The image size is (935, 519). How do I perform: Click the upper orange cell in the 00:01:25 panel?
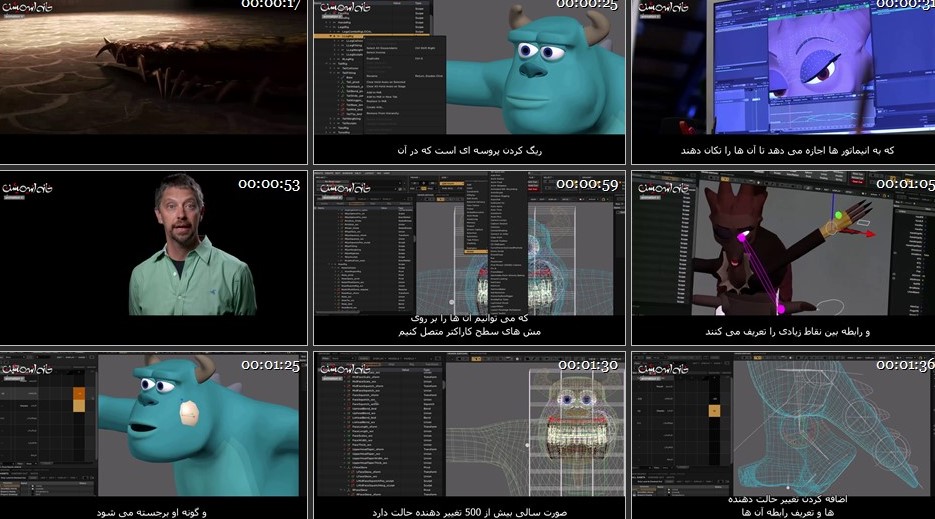(x=79, y=393)
